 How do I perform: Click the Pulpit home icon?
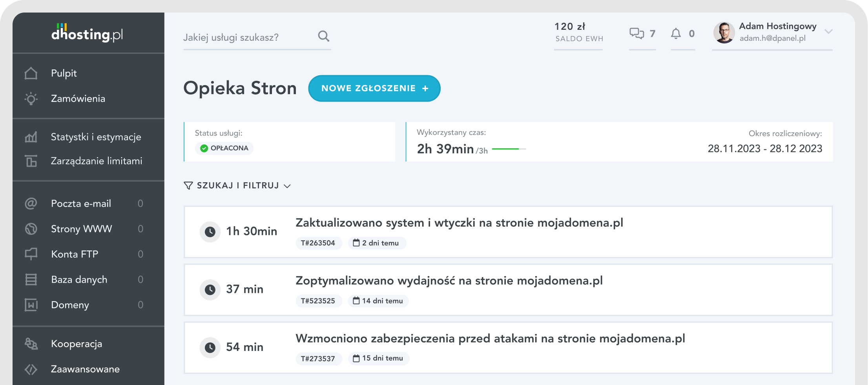tap(31, 73)
